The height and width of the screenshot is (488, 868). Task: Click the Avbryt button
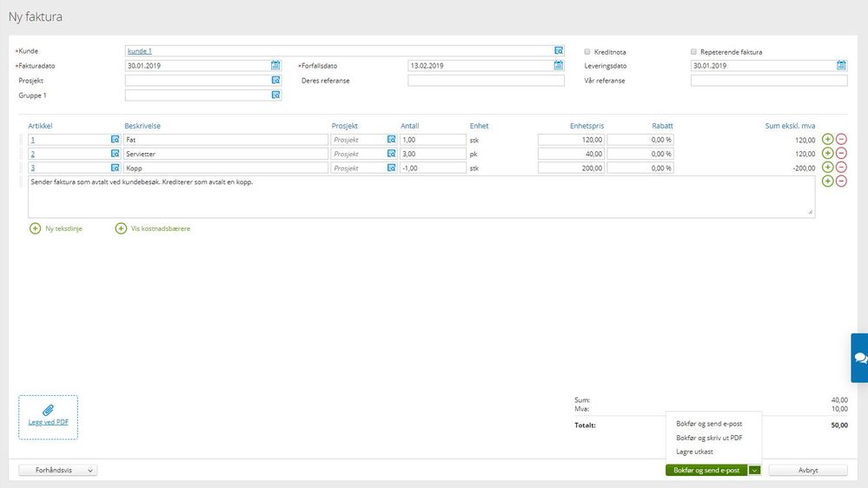(808, 471)
